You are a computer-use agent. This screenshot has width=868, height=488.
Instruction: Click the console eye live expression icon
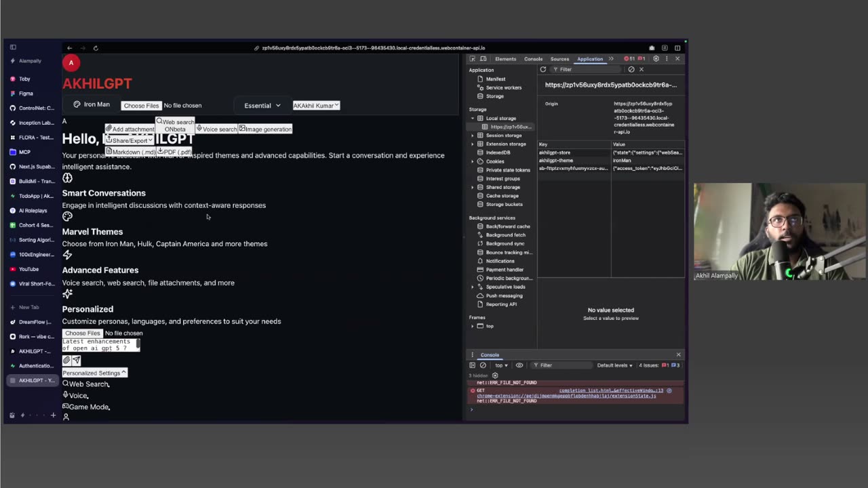(x=519, y=365)
